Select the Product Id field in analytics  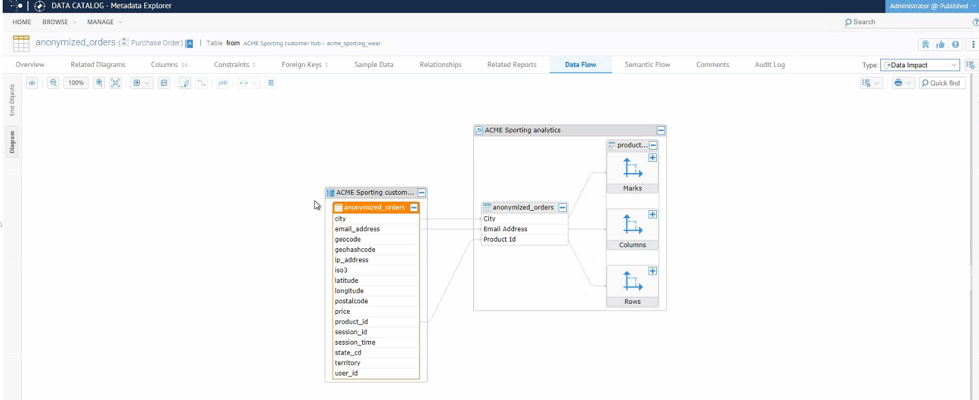pos(524,239)
